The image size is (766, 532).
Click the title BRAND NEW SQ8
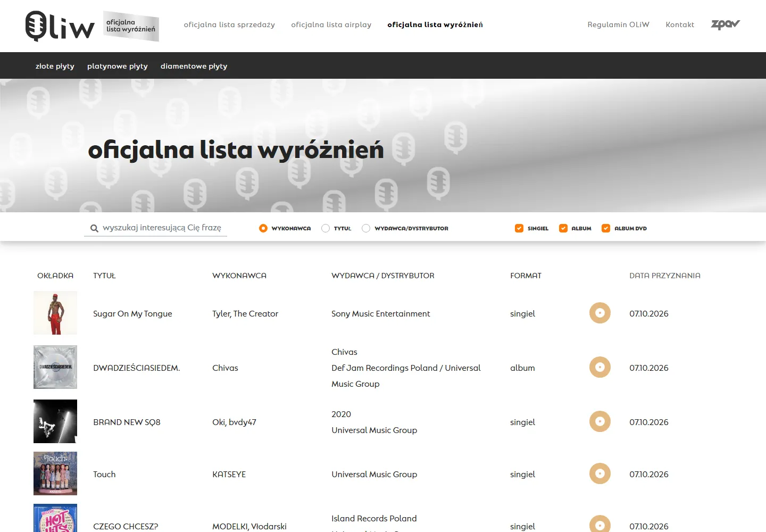(x=127, y=422)
